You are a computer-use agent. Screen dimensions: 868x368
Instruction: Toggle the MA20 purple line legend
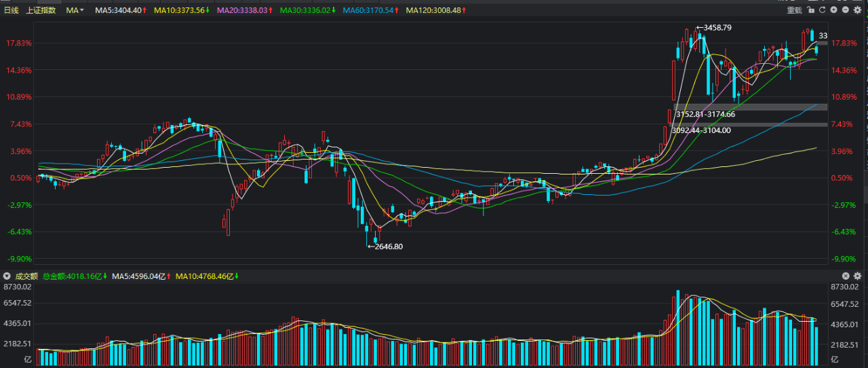(x=245, y=10)
